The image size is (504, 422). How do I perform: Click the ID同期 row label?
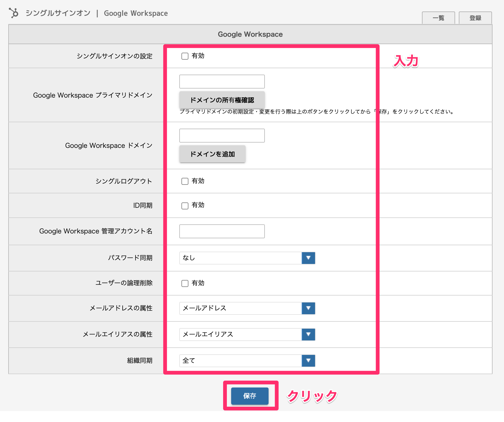click(143, 206)
